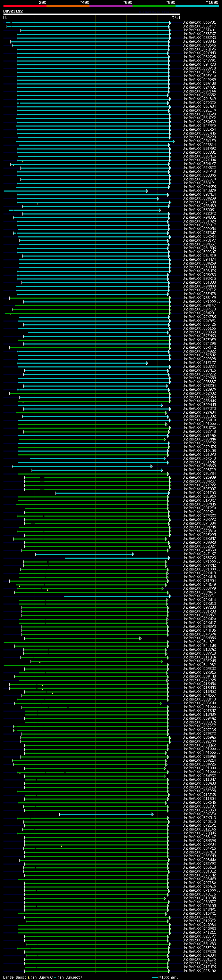The width and height of the screenshot is (222, 980).
Task: Select the UniRef100_C6T020 label
Action: 199,221
